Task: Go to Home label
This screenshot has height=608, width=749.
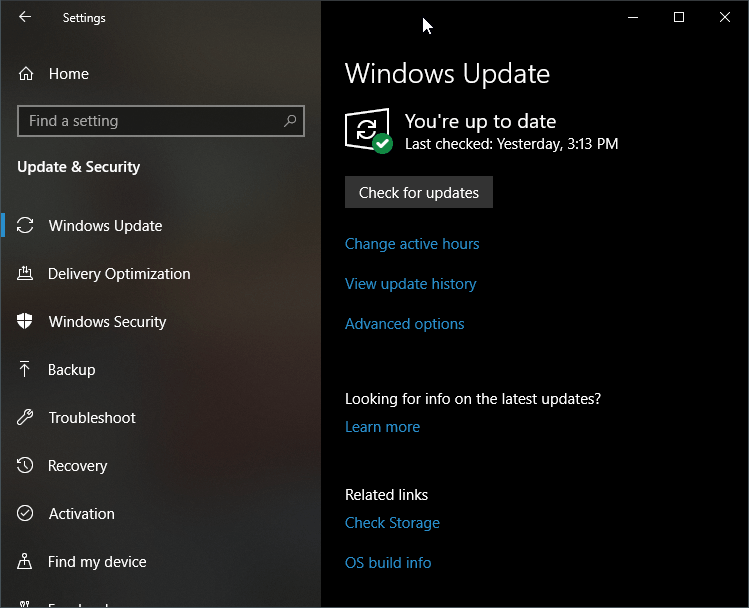Action: pos(69,74)
